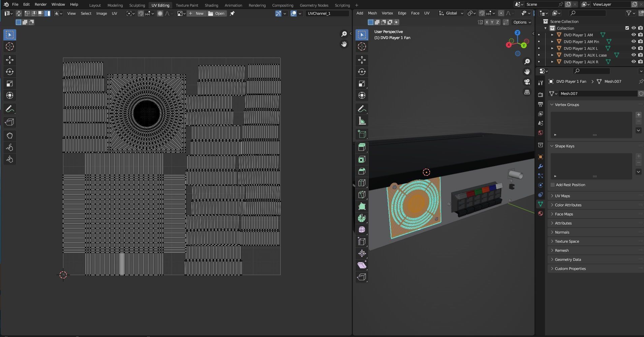Click the Measure tool in 3D viewport
The image size is (644, 337).
coord(362,121)
